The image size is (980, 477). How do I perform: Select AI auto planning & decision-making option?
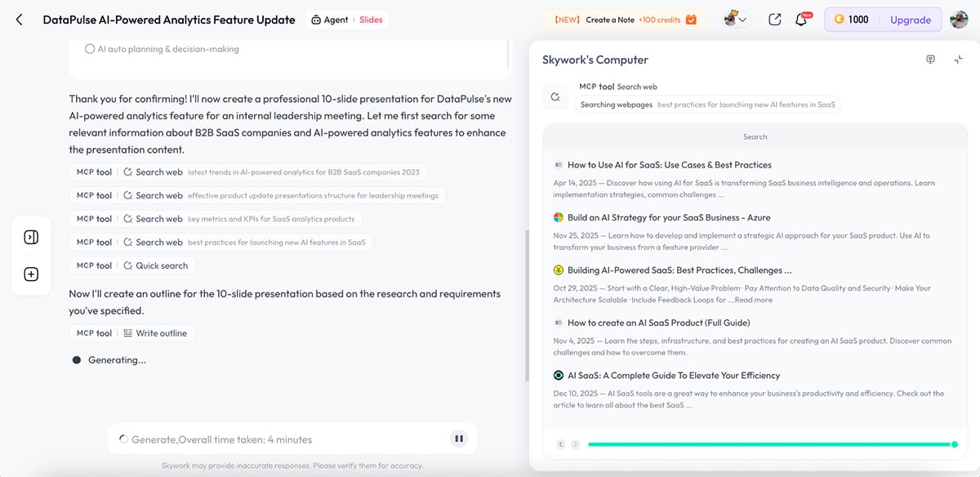coord(90,49)
